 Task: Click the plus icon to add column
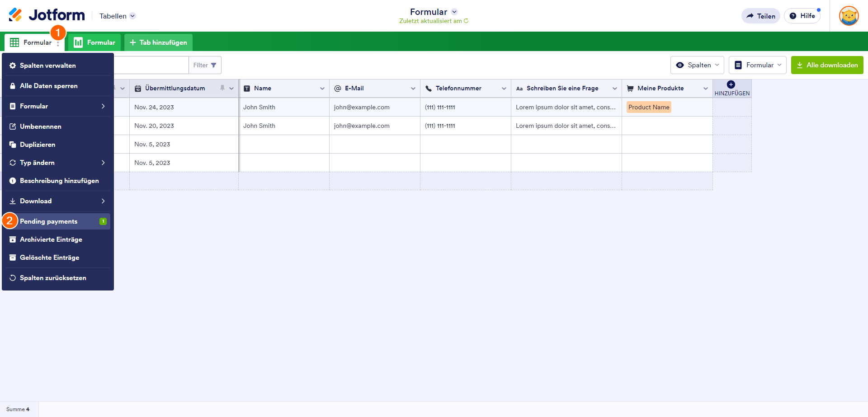coord(731,84)
